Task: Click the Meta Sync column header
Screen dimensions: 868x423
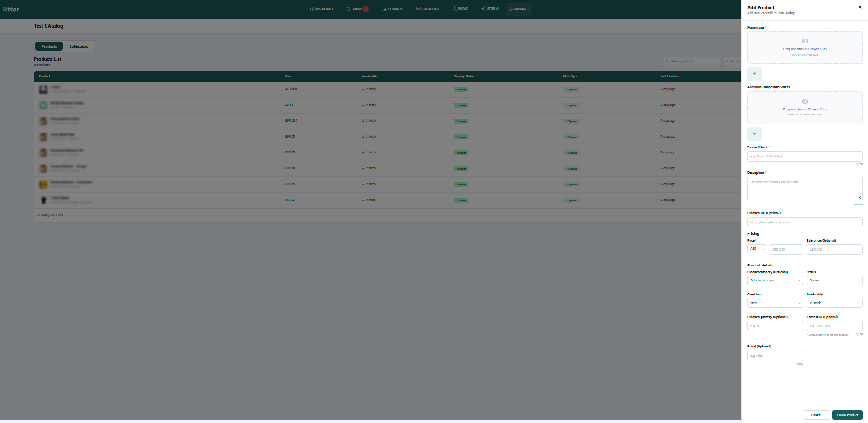Action: coord(570,76)
